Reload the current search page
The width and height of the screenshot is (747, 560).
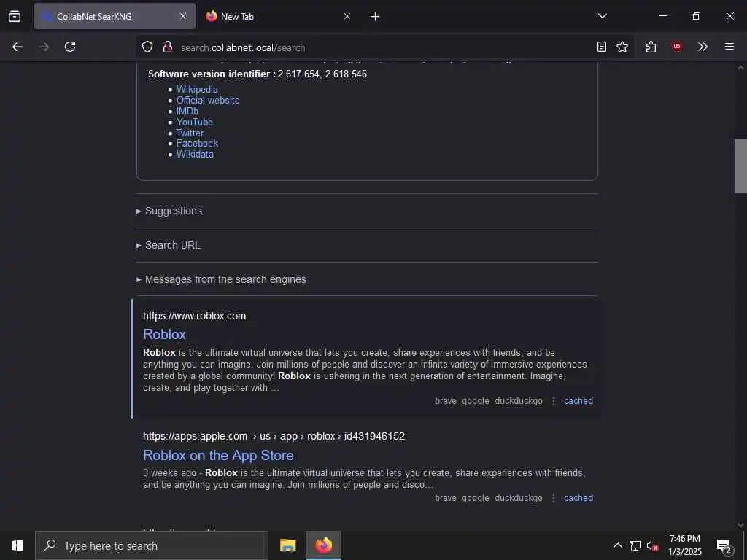coord(70,47)
